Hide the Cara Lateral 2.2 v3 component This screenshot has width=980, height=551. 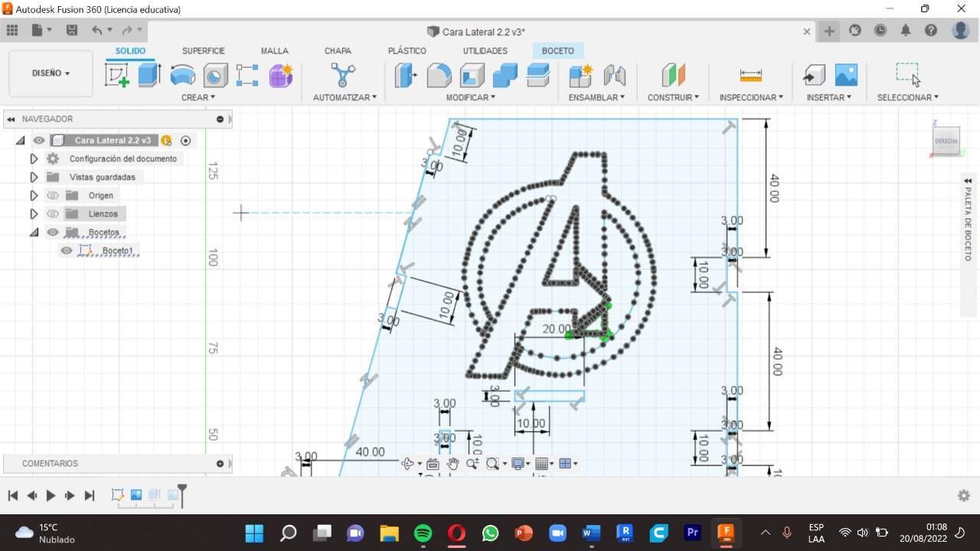click(39, 141)
